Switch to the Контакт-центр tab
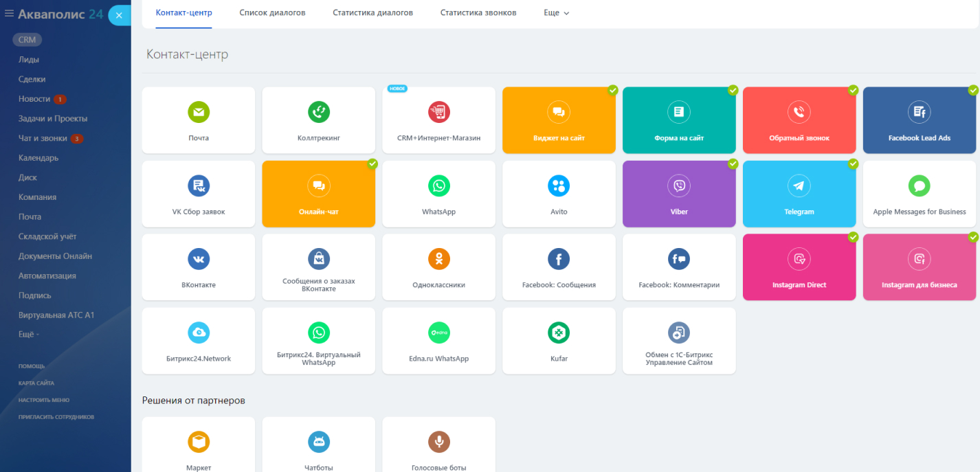The image size is (980, 472). pyautogui.click(x=183, y=13)
